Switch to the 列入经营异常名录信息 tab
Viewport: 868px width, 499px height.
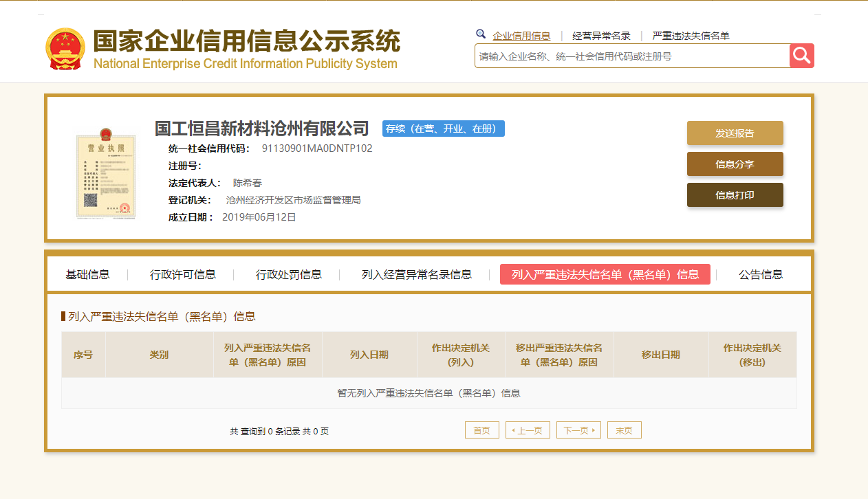(x=417, y=274)
